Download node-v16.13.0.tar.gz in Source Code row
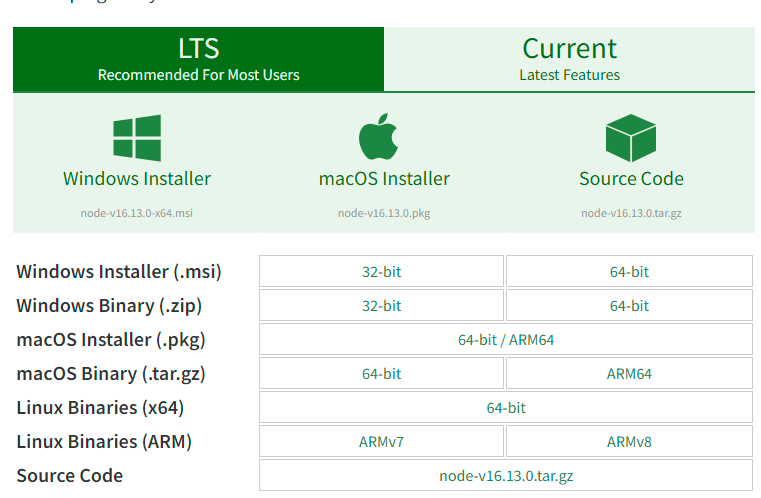This screenshot has height=498, width=761. (506, 475)
